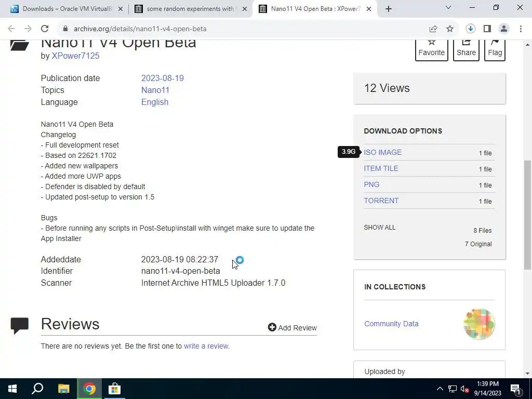The height and width of the screenshot is (399, 532).
Task: Toggle the Chrome side panel icon
Action: click(487, 29)
